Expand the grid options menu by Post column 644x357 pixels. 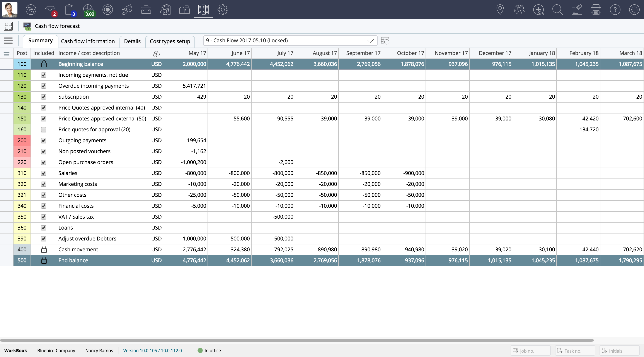pyautogui.click(x=7, y=53)
